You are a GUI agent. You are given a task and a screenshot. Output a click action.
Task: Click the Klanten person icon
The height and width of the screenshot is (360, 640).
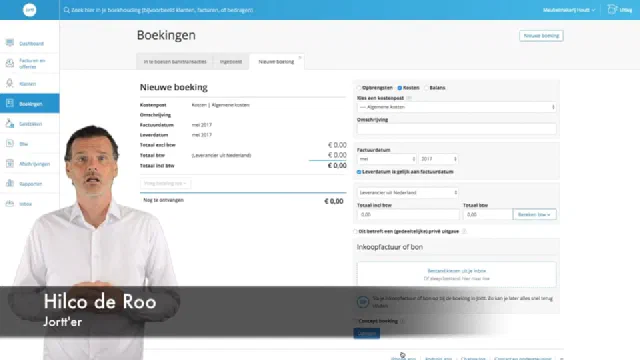[x=10, y=83]
